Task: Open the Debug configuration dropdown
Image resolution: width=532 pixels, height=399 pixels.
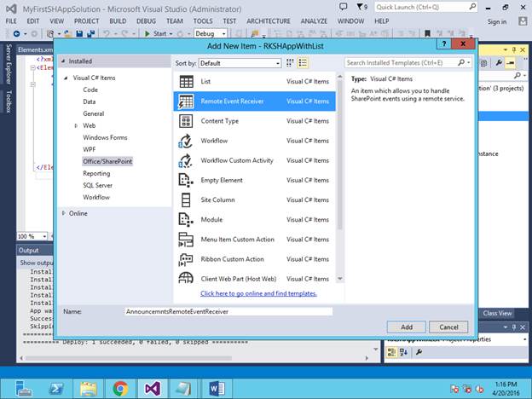Action: (x=211, y=33)
